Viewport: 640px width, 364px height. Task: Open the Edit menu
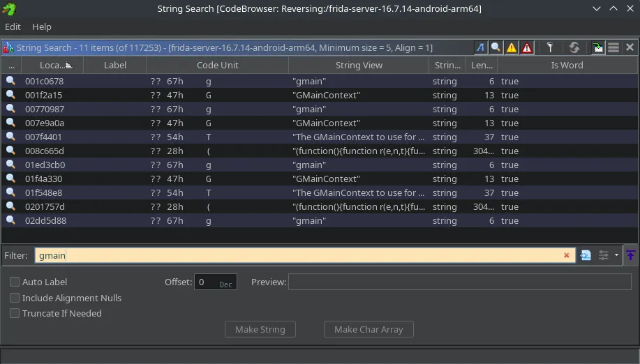(x=13, y=26)
